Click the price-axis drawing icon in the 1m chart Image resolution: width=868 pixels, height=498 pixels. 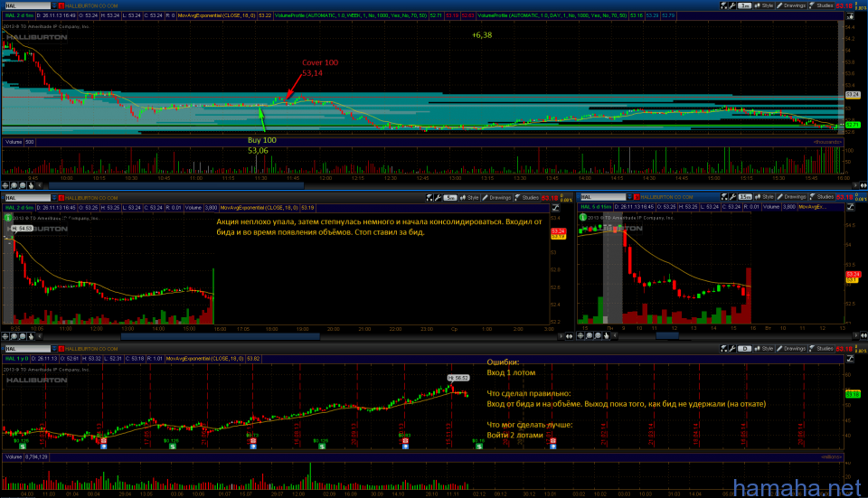850,16
